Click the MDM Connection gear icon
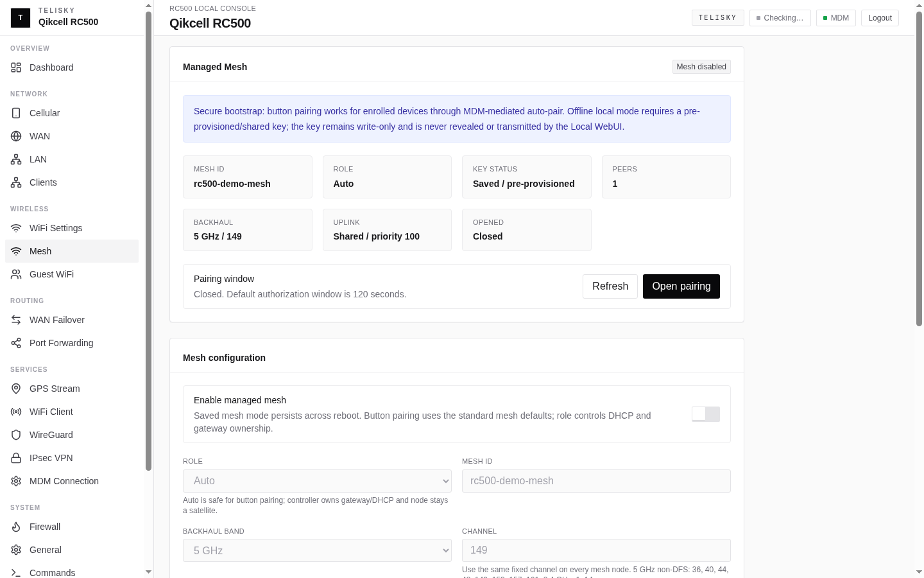The height and width of the screenshot is (578, 924). click(x=16, y=481)
